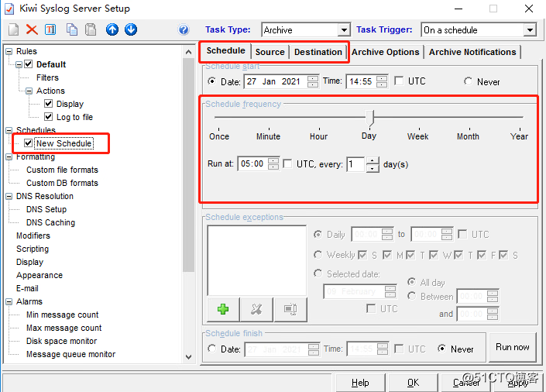Select Custom file formats tree item

[x=62, y=170]
